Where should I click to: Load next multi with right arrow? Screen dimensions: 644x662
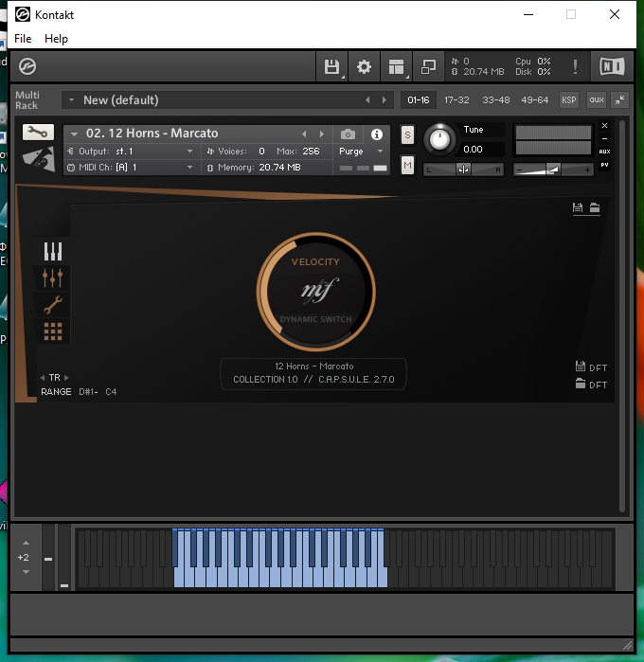tap(384, 100)
